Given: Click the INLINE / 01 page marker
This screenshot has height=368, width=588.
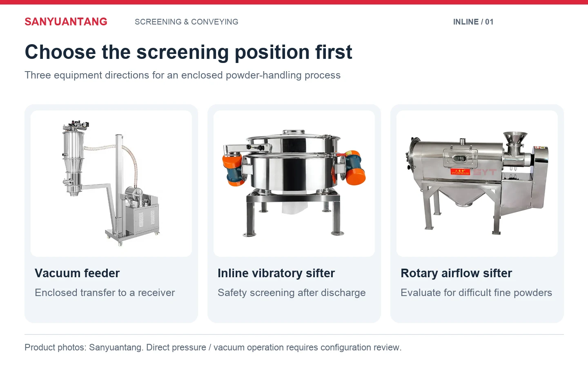Looking at the screenshot, I should [473, 22].
